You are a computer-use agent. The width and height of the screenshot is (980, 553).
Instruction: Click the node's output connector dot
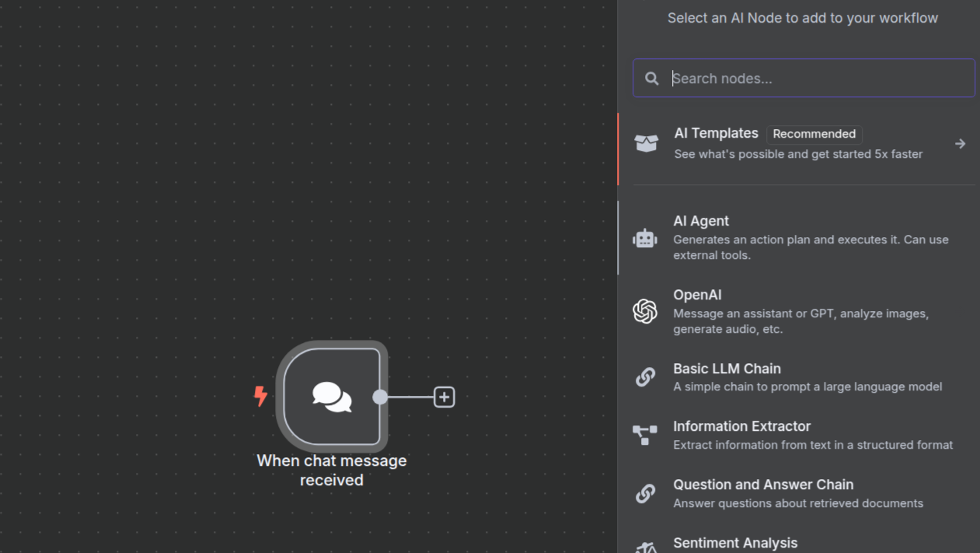[380, 397]
